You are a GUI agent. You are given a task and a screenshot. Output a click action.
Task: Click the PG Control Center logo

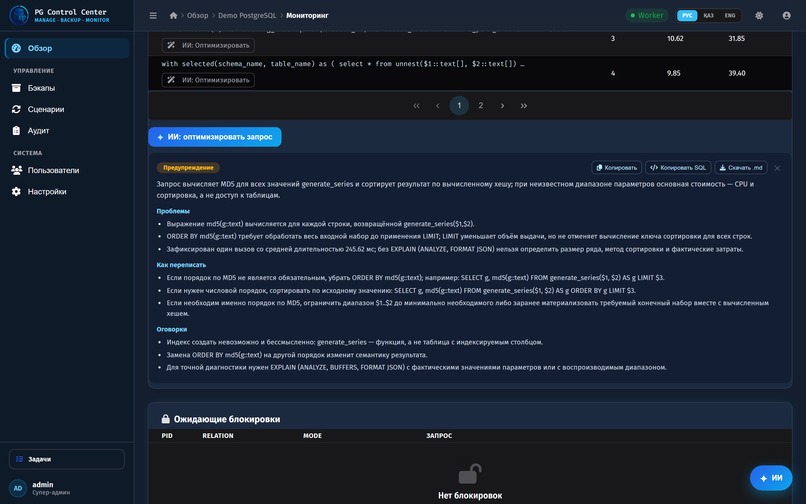coord(19,15)
